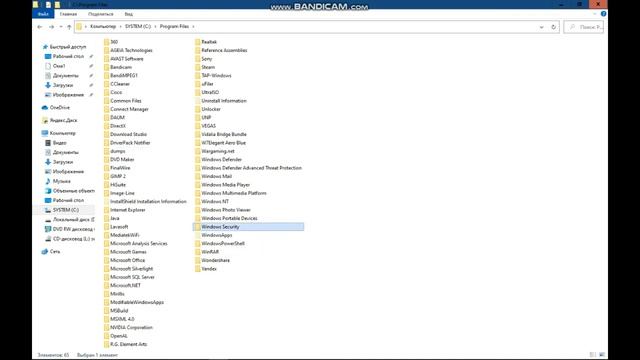
Task: Refresh the Program Files folder view
Action: (553, 27)
